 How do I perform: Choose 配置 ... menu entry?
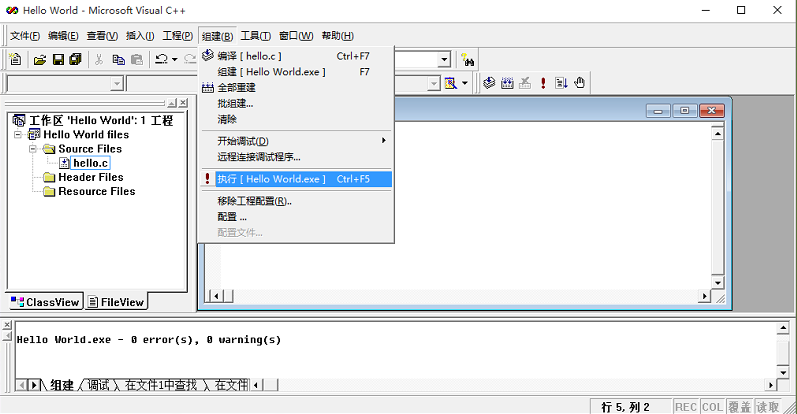click(296, 217)
